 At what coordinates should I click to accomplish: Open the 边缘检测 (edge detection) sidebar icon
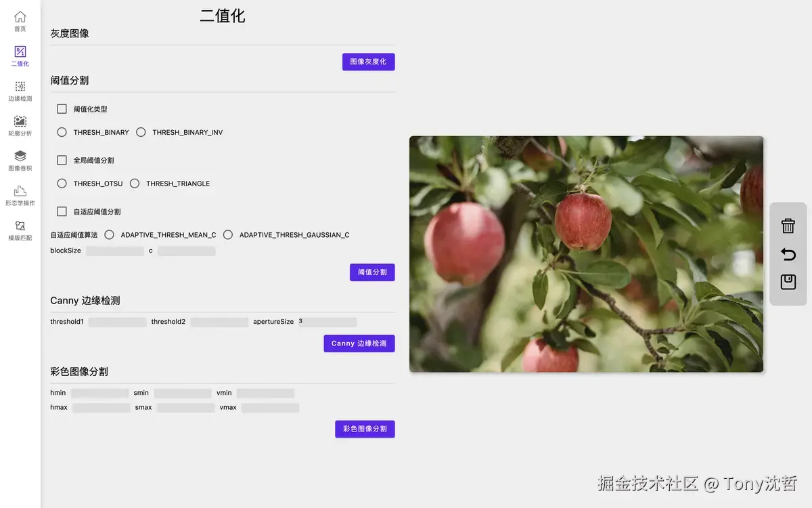20,89
